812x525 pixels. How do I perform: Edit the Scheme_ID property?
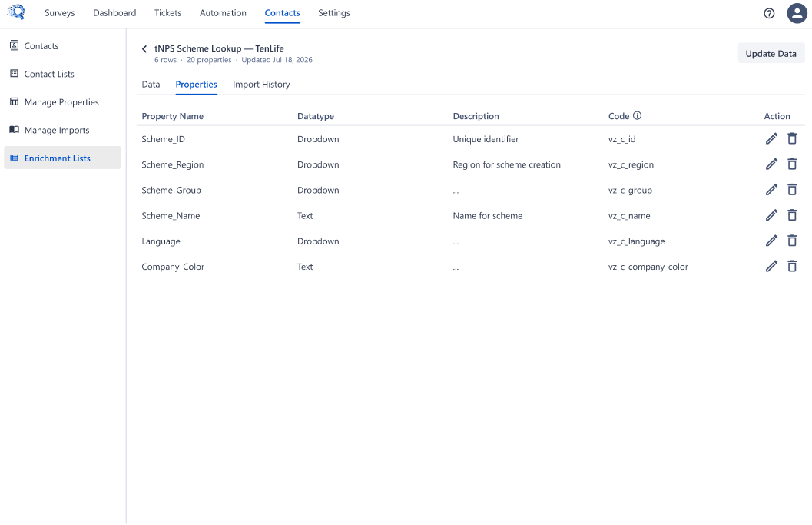coord(771,139)
